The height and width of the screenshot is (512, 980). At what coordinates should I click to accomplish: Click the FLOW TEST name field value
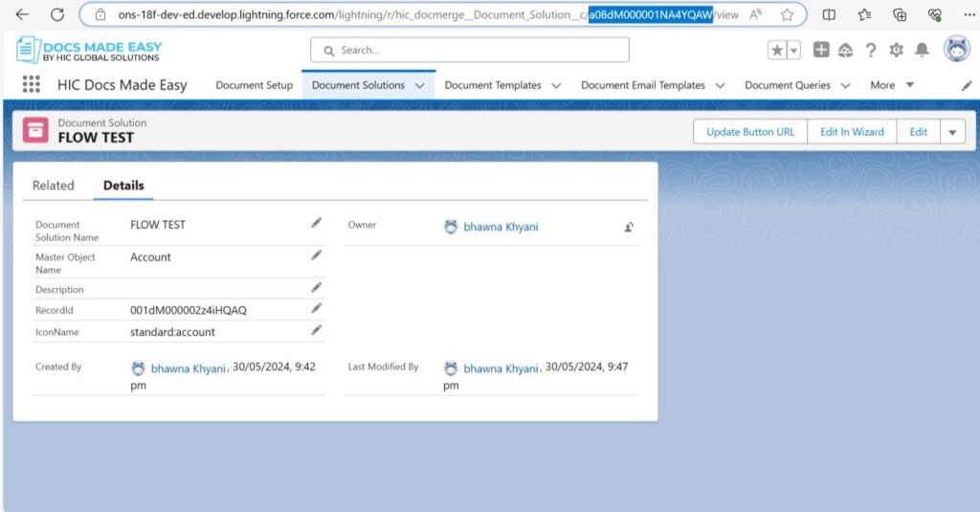click(158, 225)
